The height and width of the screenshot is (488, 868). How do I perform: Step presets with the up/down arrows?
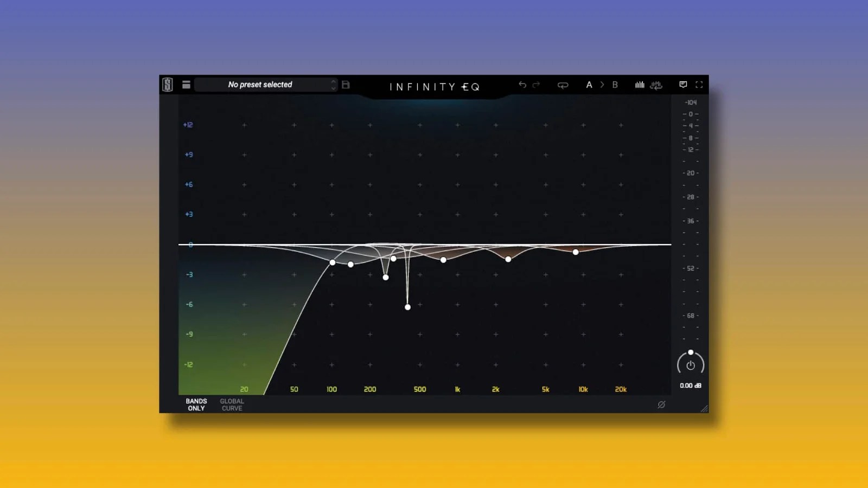pos(334,85)
